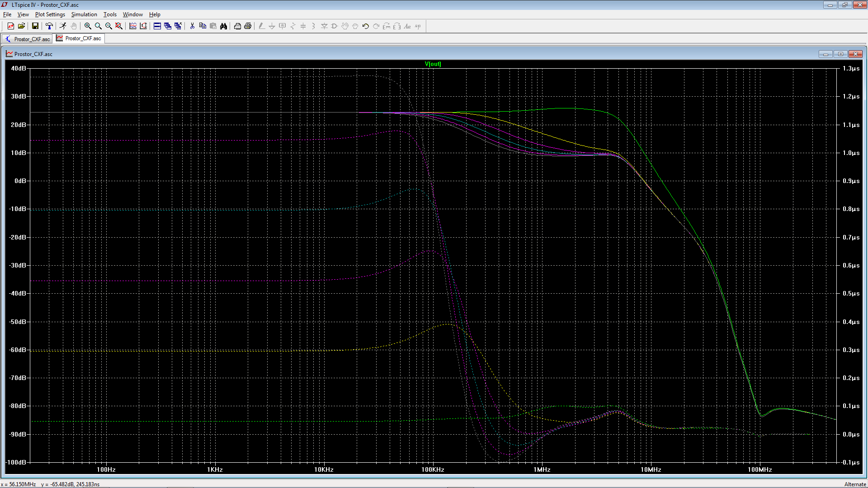The width and height of the screenshot is (868, 488).
Task: Open the Tools menu
Action: [x=110, y=14]
